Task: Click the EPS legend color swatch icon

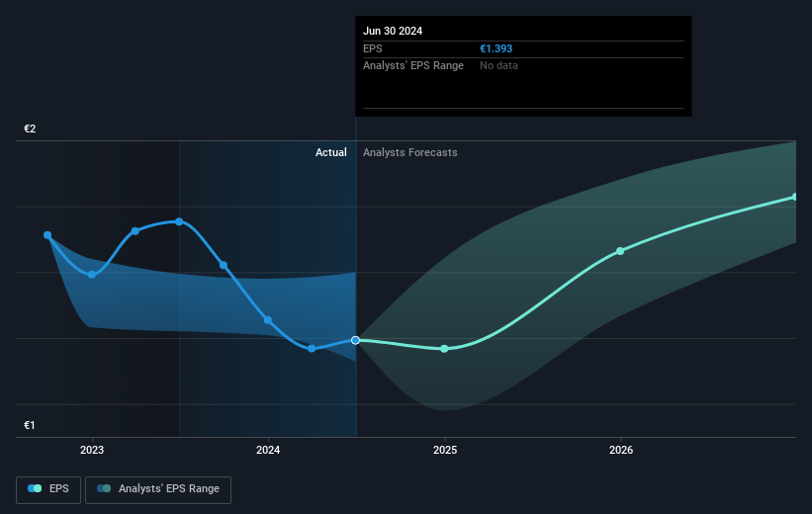Action: [35, 488]
